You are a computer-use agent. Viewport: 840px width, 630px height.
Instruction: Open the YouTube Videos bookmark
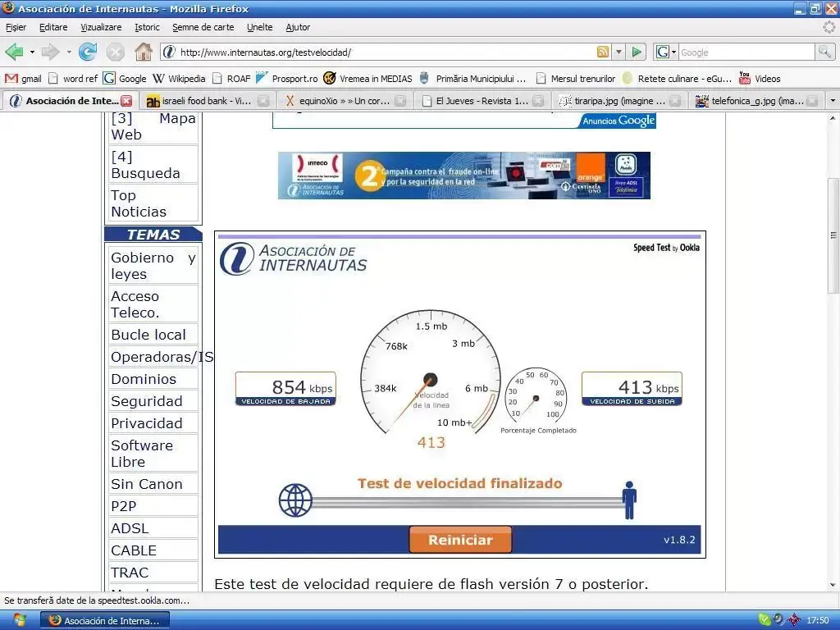760,79
